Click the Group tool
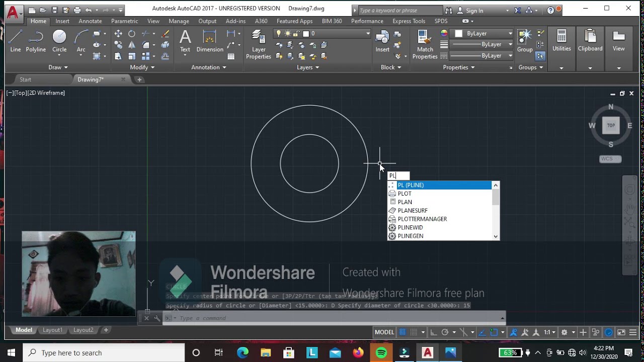This screenshot has height=362, width=644. [x=525, y=41]
